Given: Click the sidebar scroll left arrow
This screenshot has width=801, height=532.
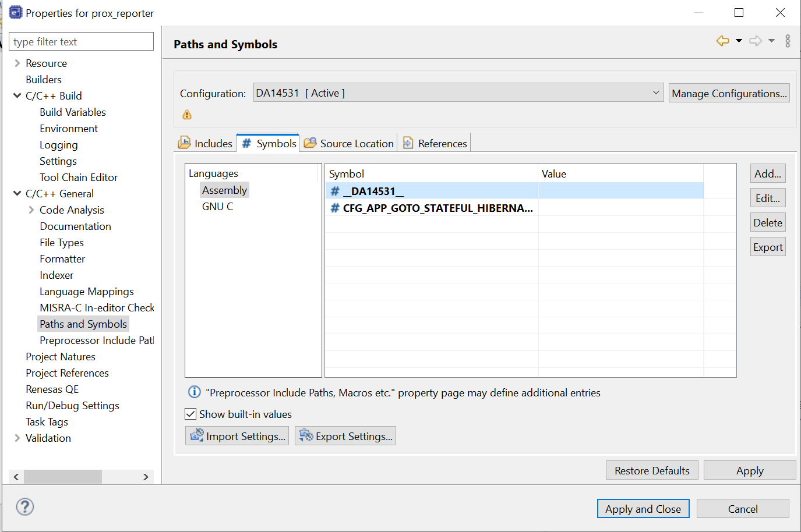Looking at the screenshot, I should 16,477.
